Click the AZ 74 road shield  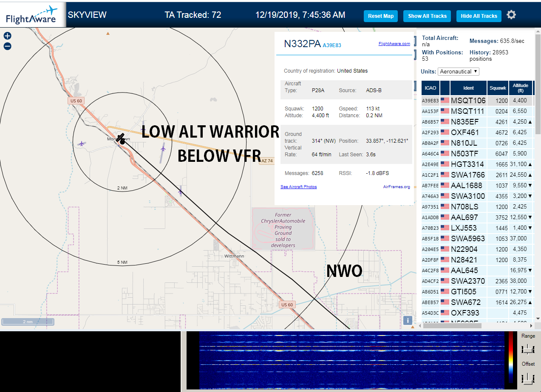coord(266,161)
